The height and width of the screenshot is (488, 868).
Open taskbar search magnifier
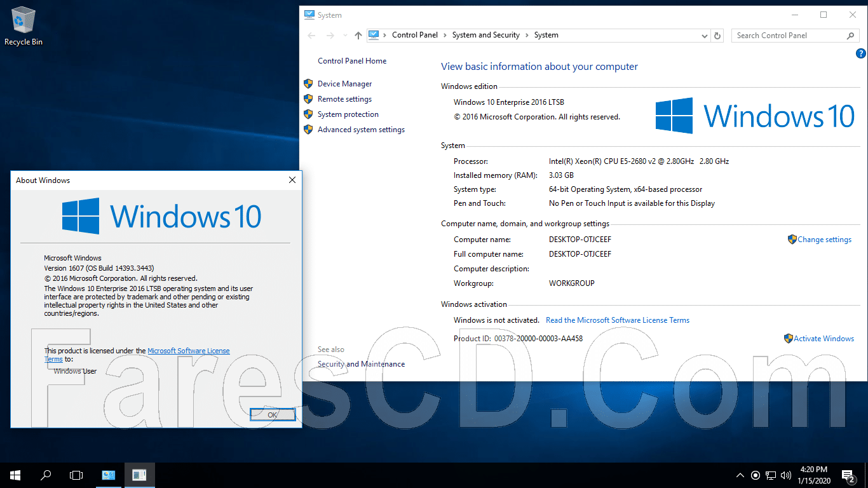tap(46, 475)
